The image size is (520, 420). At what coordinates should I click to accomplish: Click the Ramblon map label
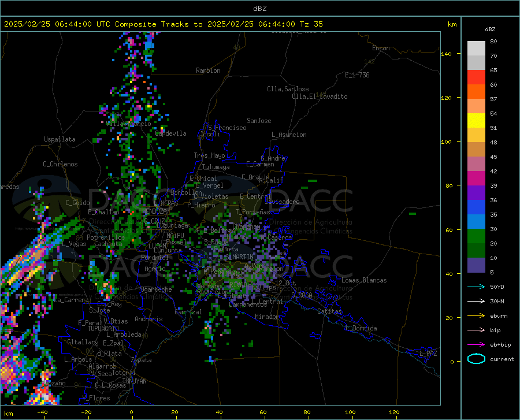tap(208, 70)
